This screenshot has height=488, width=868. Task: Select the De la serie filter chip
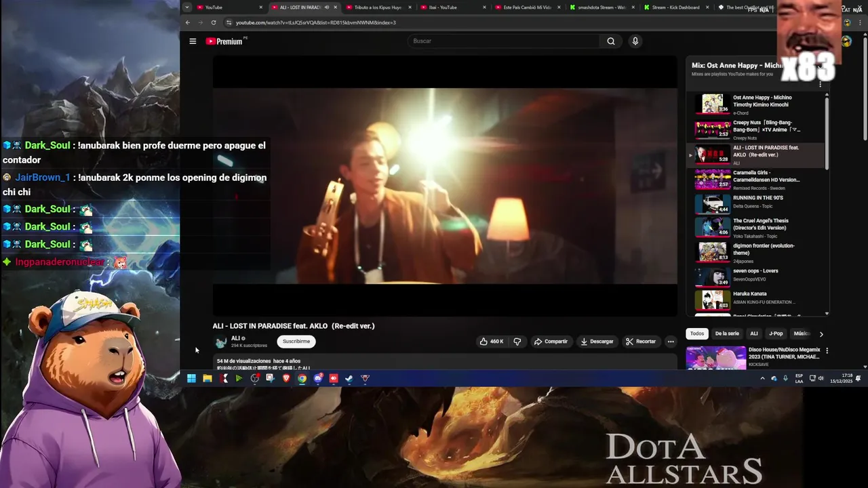pyautogui.click(x=727, y=333)
